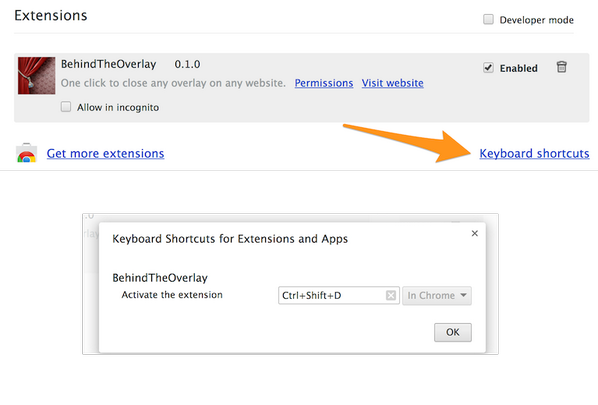The width and height of the screenshot is (598, 405).
Task: Confirm the dialog with the OK button
Action: click(453, 332)
